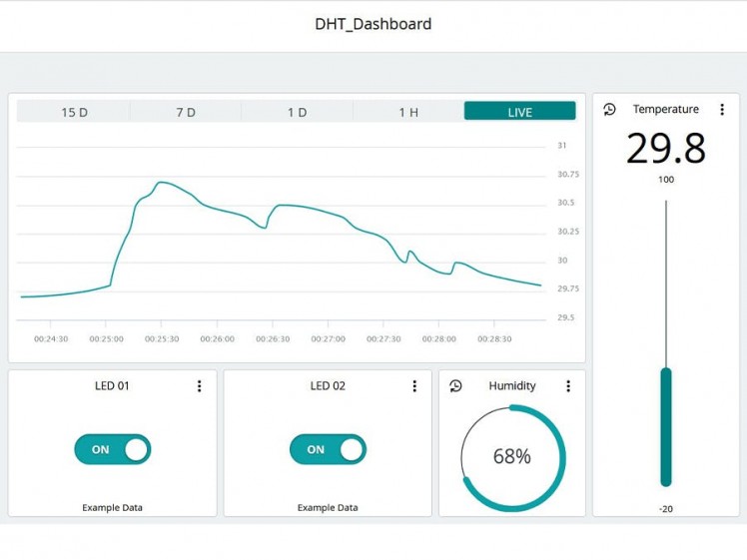Click the Temperature widget three-dot menu
Screen dimensions: 747x560
(722, 110)
